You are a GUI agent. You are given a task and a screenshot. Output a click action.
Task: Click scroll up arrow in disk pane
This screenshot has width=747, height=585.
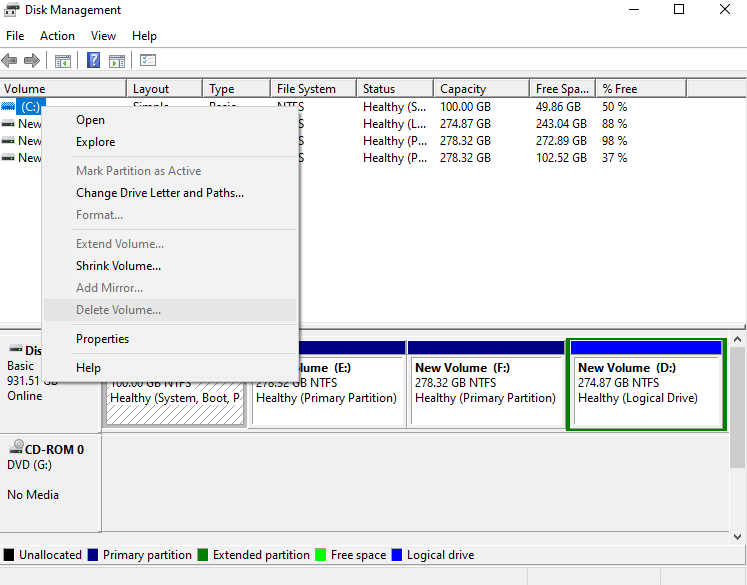coord(737,340)
